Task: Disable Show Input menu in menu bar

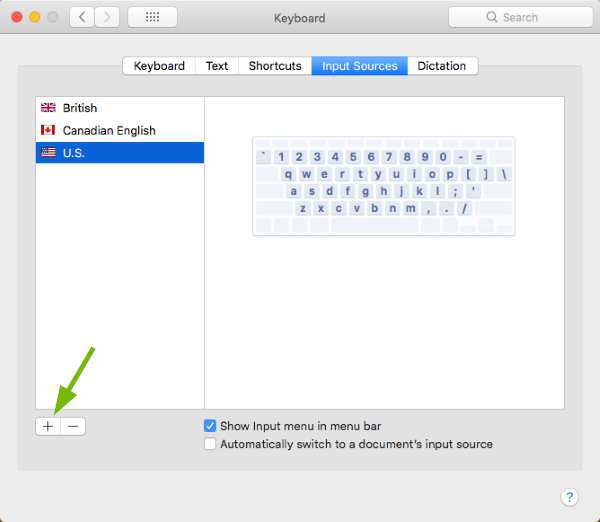Action: pos(210,426)
